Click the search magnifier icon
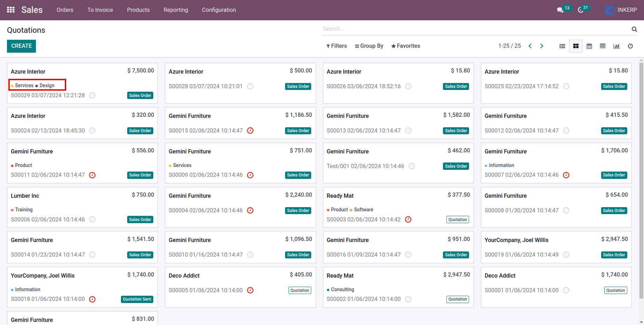Viewport: 644px width, 325px height. coord(634,29)
